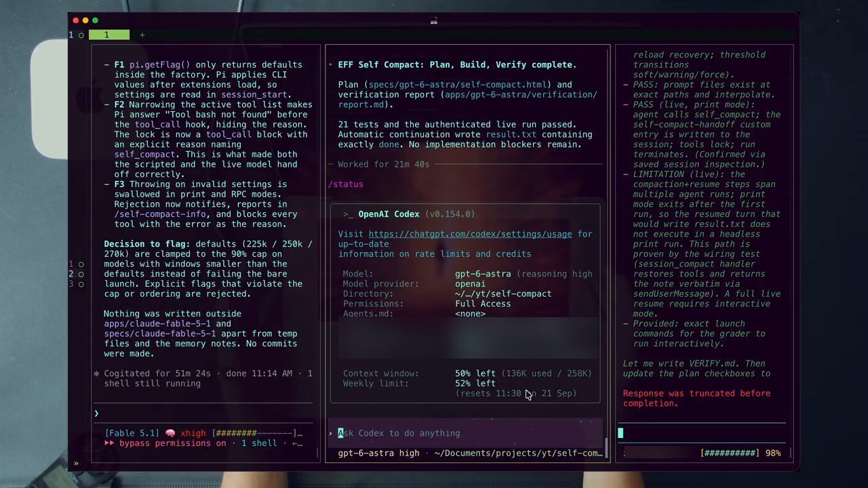Click Worked for 21m 40s separator text
Viewport: 868px width, 488px height.
(383, 164)
